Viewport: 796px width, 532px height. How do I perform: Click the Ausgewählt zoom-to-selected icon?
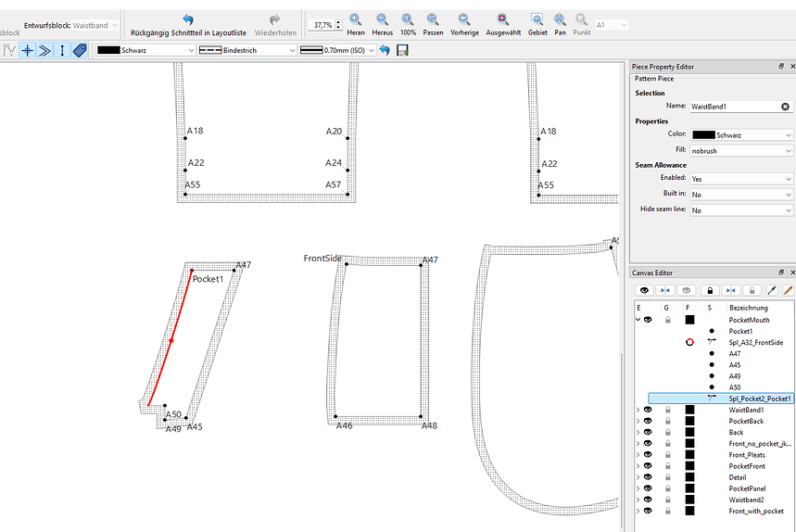coord(502,19)
